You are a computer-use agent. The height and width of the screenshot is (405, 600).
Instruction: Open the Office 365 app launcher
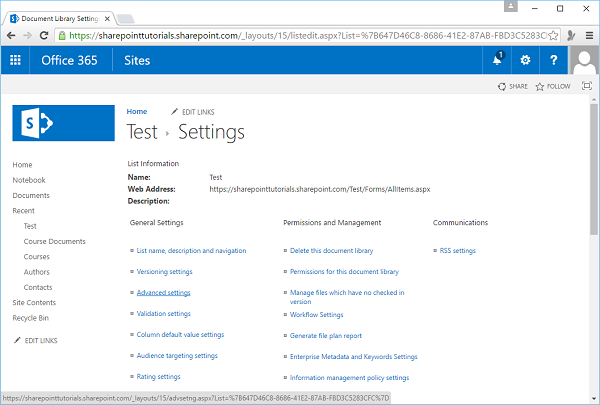[15, 60]
